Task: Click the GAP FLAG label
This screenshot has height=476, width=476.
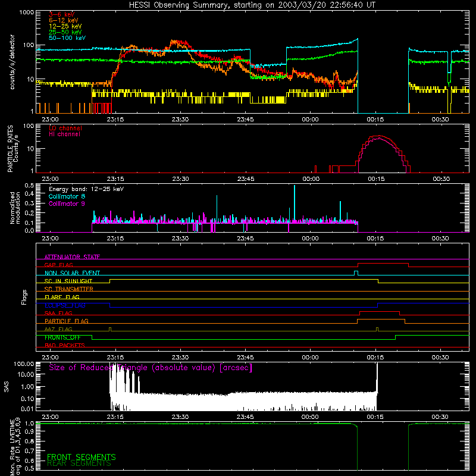Action: coord(58,265)
